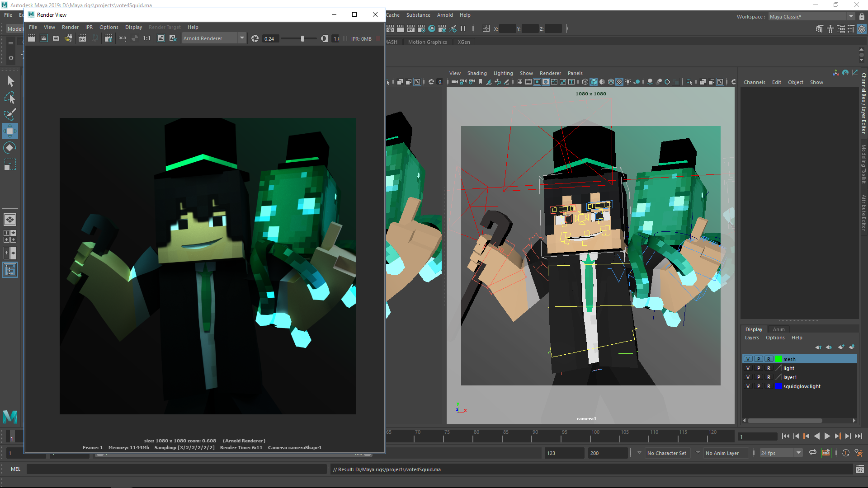Toggle the R column for layer1

tap(769, 377)
